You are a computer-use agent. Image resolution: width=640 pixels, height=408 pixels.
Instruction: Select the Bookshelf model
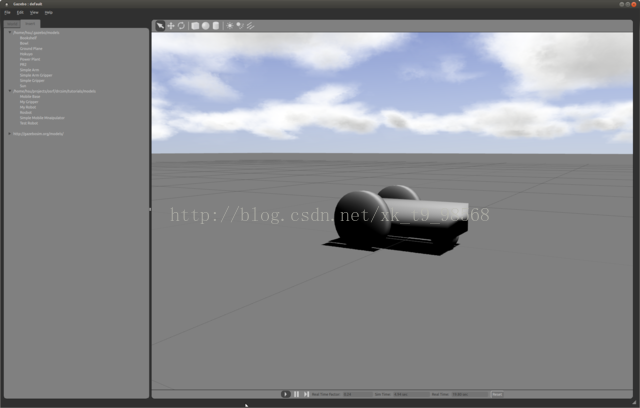[x=28, y=38]
